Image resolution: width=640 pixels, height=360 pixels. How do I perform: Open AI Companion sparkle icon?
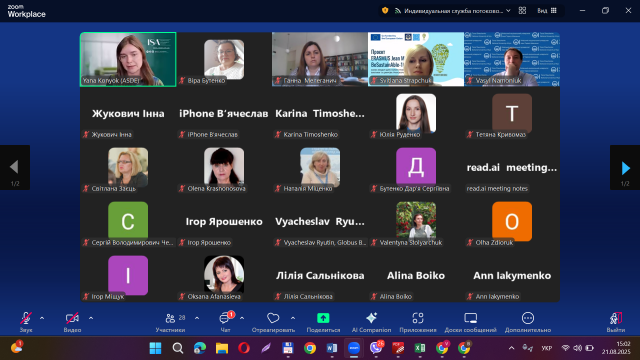click(371, 318)
